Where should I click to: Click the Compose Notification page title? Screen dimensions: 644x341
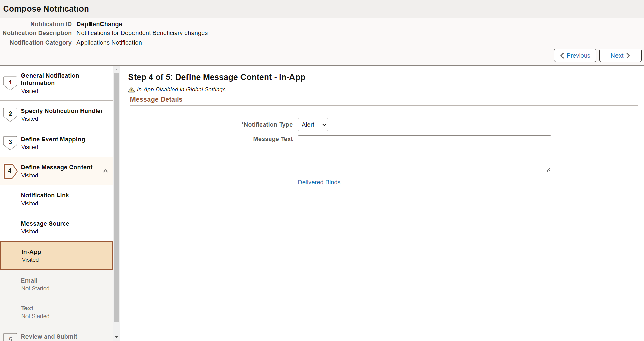[x=46, y=9]
